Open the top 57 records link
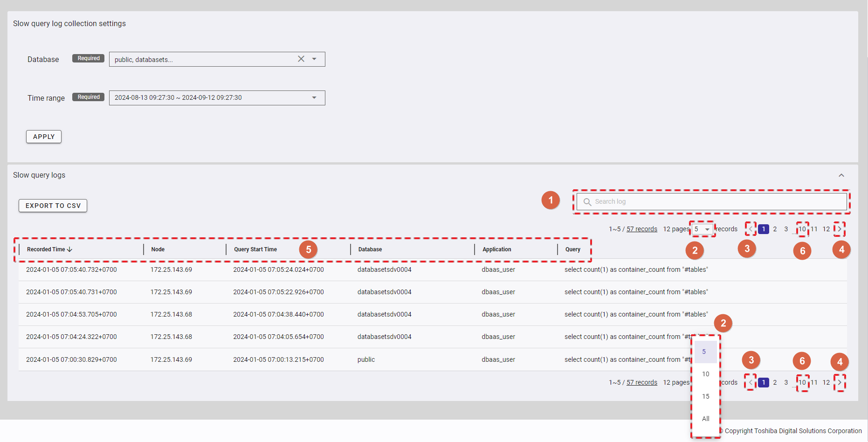The height and width of the screenshot is (442, 868). tap(641, 229)
